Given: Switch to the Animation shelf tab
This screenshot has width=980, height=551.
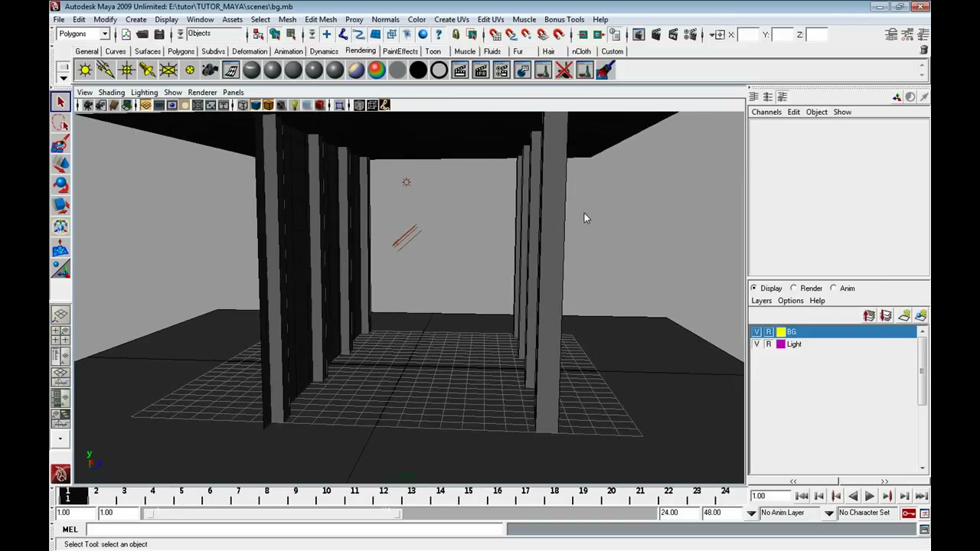Looking at the screenshot, I should click(289, 51).
